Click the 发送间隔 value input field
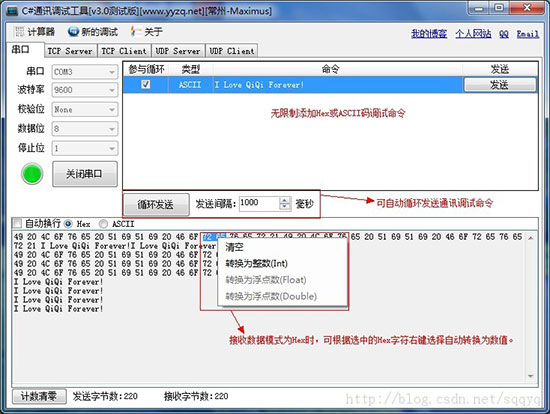This screenshot has height=414, width=550. [x=260, y=203]
